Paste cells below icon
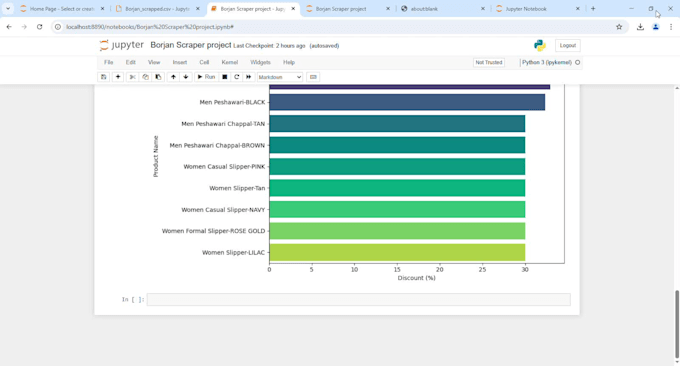 pos(158,77)
